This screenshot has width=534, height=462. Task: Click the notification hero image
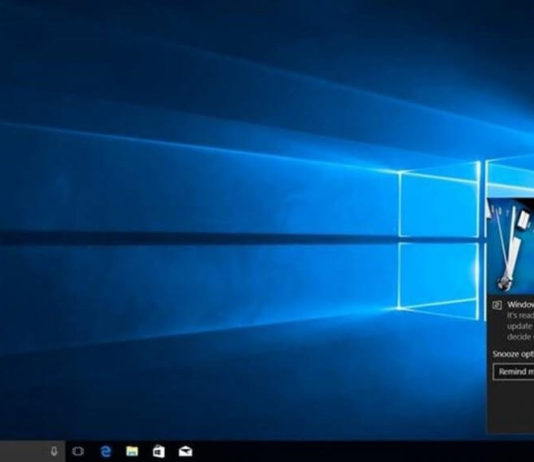pos(511,245)
